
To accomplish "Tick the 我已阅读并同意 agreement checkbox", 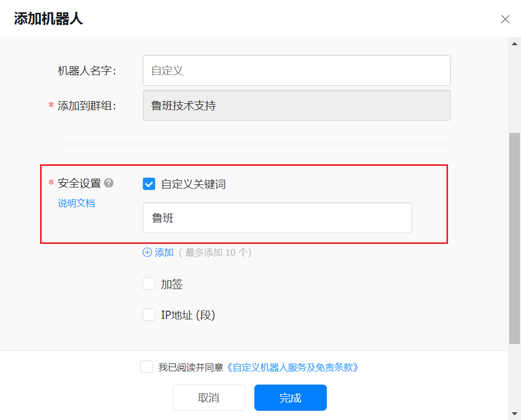I will pos(146,367).
